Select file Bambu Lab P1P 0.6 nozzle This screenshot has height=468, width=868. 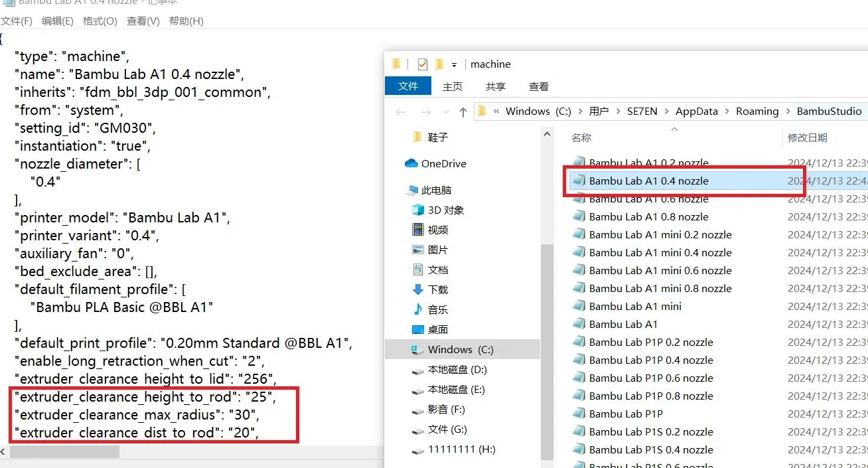tap(642, 378)
